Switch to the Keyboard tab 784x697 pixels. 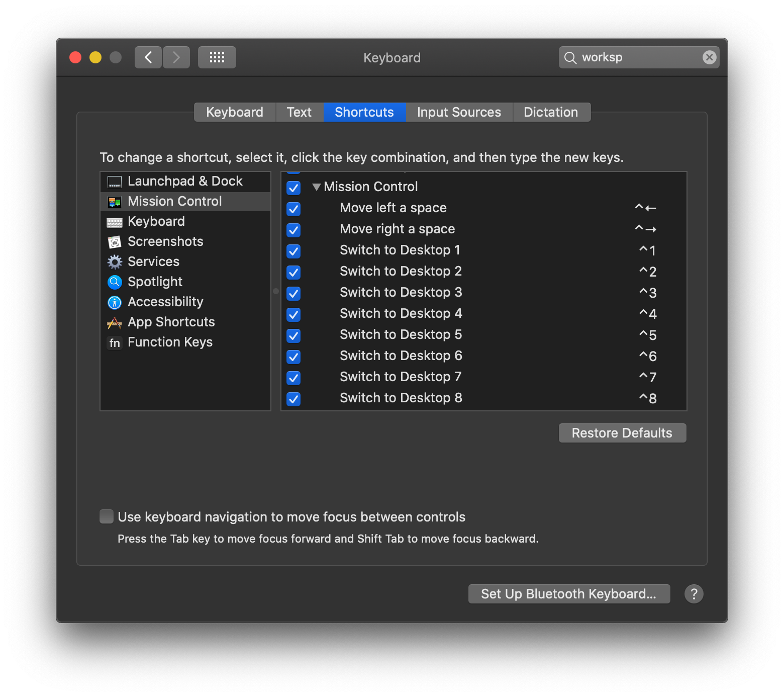click(235, 112)
